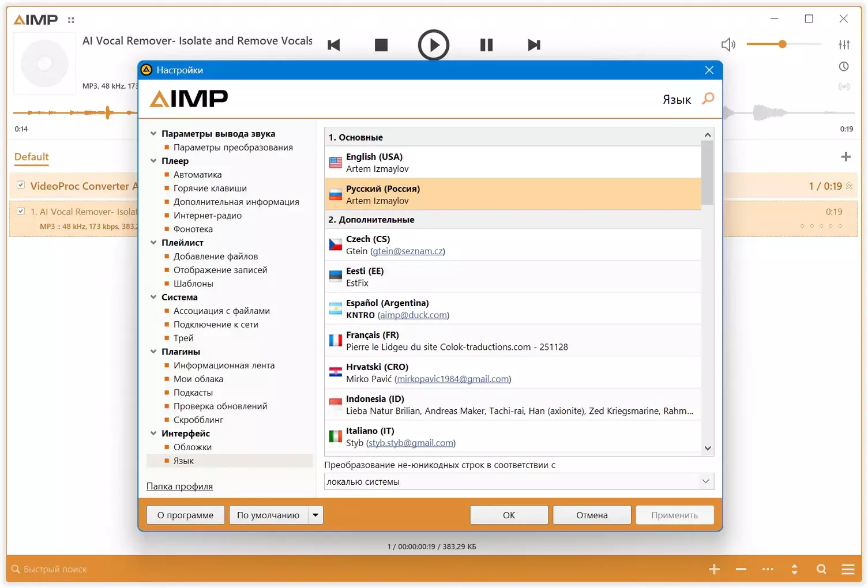Select Indonesia (ID) language

[x=513, y=405]
